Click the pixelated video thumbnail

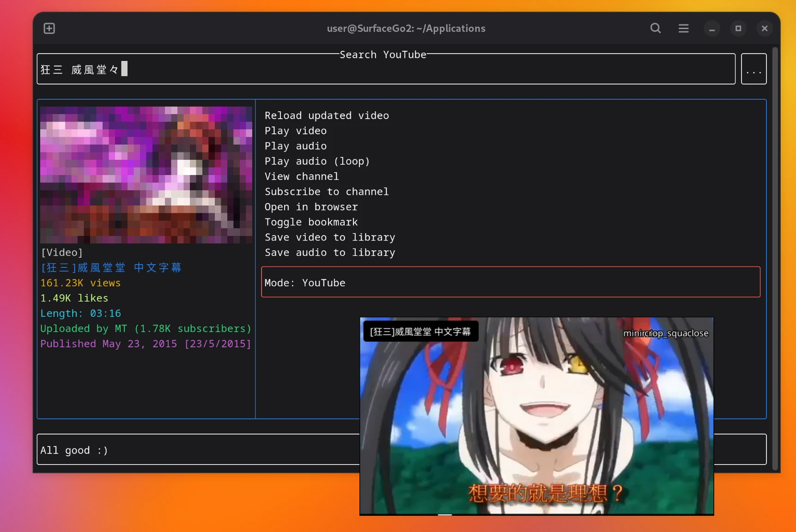tap(146, 174)
